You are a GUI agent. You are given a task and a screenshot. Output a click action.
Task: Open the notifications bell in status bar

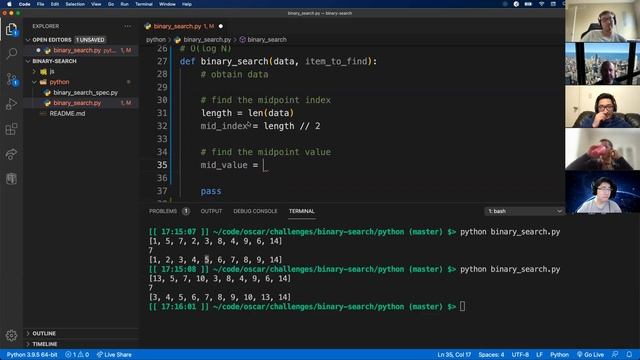[x=629, y=355]
